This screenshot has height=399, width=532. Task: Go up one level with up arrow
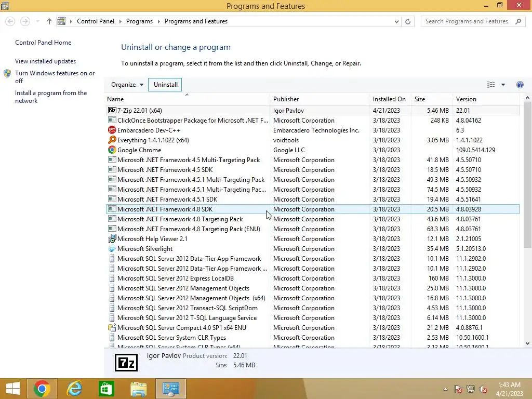tap(49, 21)
